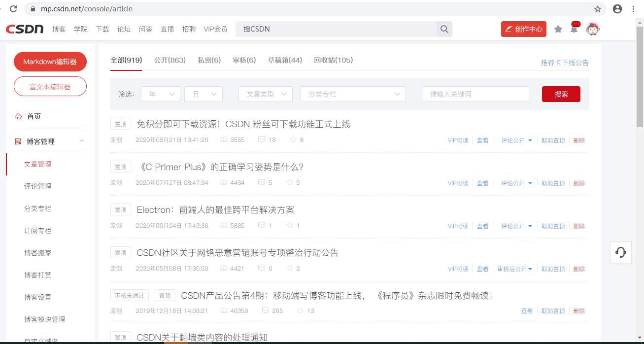Open the notification bell icon

574,29
